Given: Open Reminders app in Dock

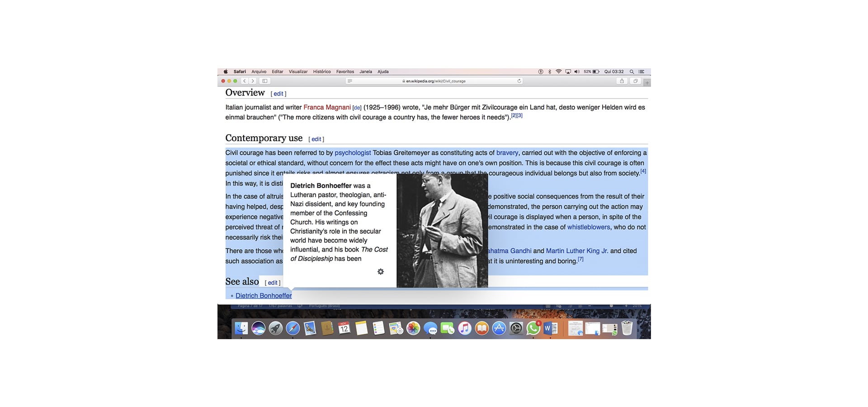Looking at the screenshot, I should (x=379, y=328).
